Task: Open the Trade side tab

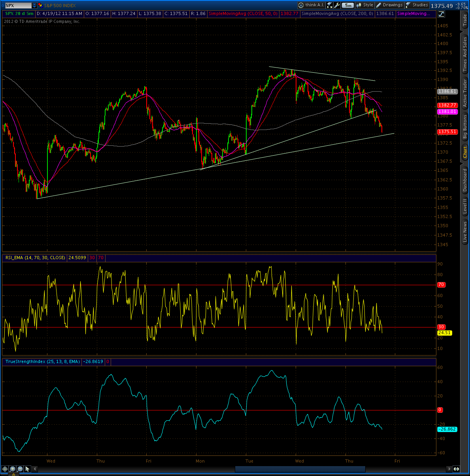Action: tap(465, 20)
